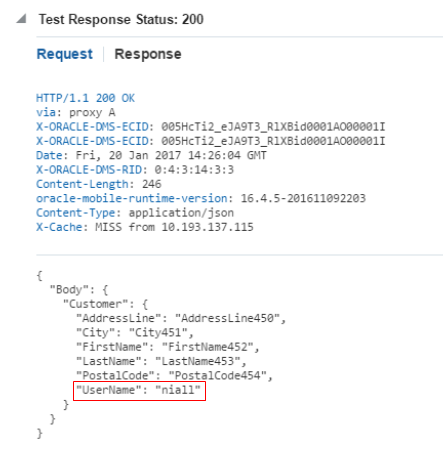Click the X-ORACLE-DMS-RID header
The width and height of the screenshot is (444, 460).
[x=135, y=170]
